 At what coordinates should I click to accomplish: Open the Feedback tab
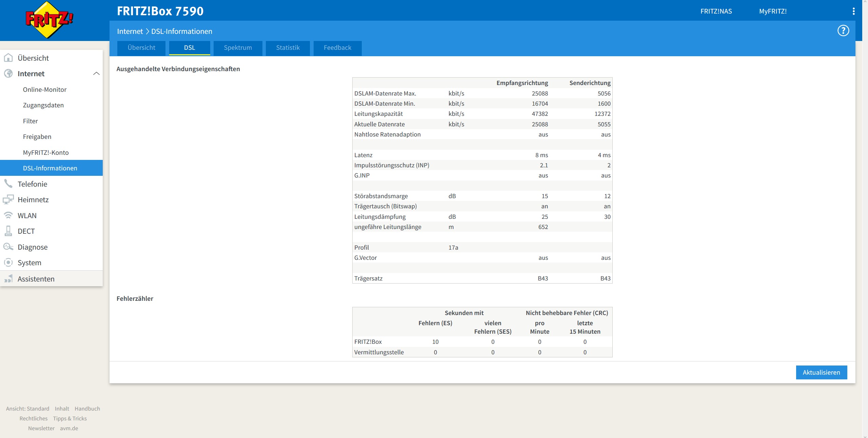(x=337, y=48)
